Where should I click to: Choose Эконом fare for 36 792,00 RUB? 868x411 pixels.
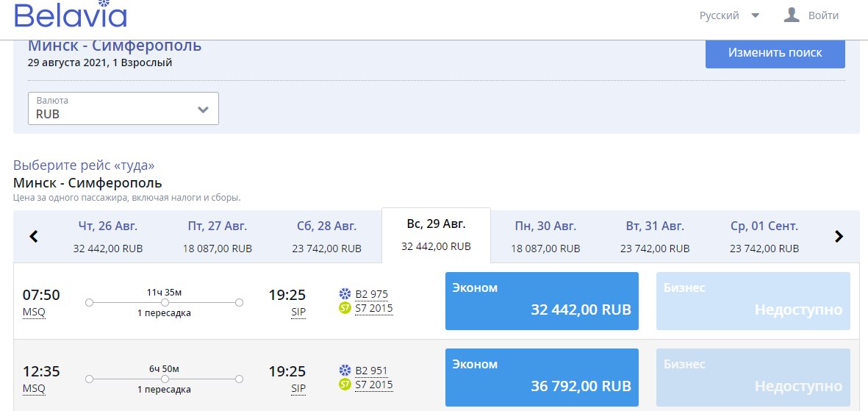click(x=542, y=377)
